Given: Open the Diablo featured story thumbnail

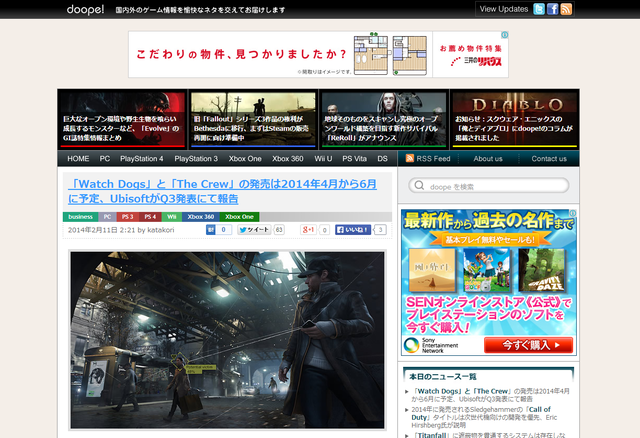Looking at the screenshot, I should tap(514, 120).
